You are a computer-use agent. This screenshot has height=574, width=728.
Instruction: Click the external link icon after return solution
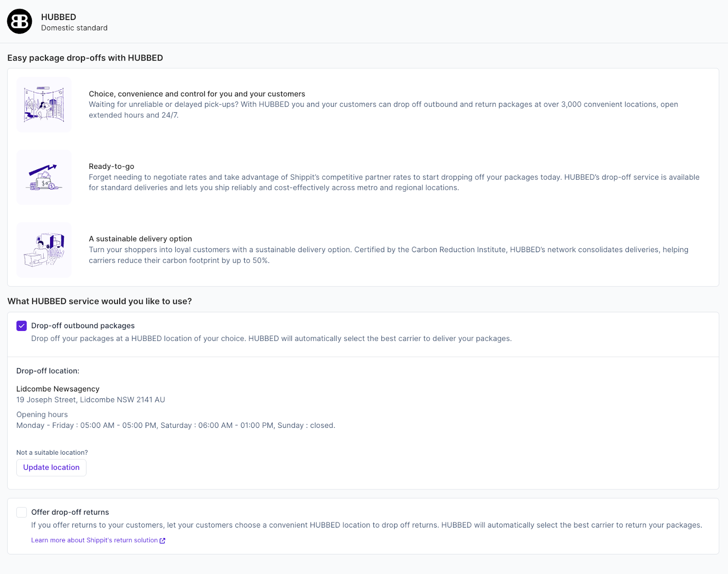[x=162, y=541]
